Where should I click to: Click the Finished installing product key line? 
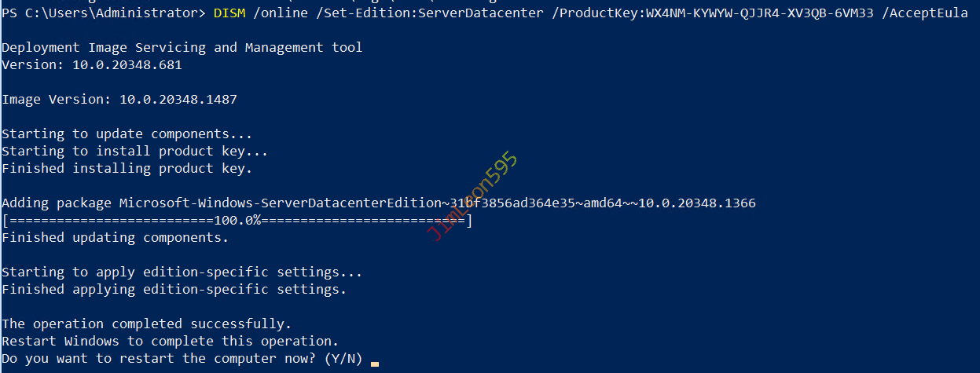127,169
